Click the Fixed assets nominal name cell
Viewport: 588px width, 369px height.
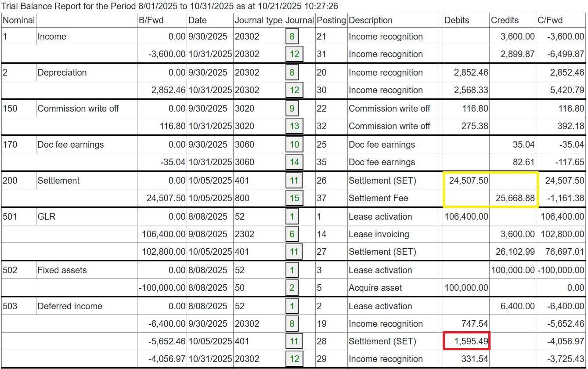(62, 270)
